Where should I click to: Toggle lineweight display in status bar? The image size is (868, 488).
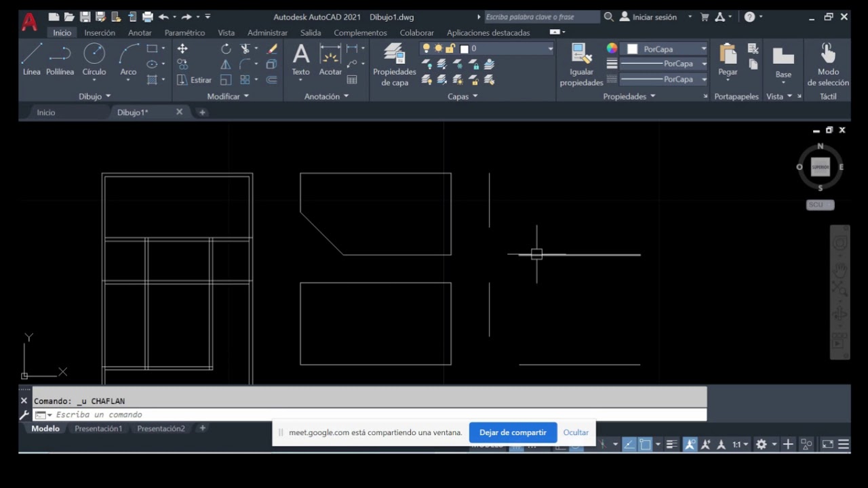(672, 445)
